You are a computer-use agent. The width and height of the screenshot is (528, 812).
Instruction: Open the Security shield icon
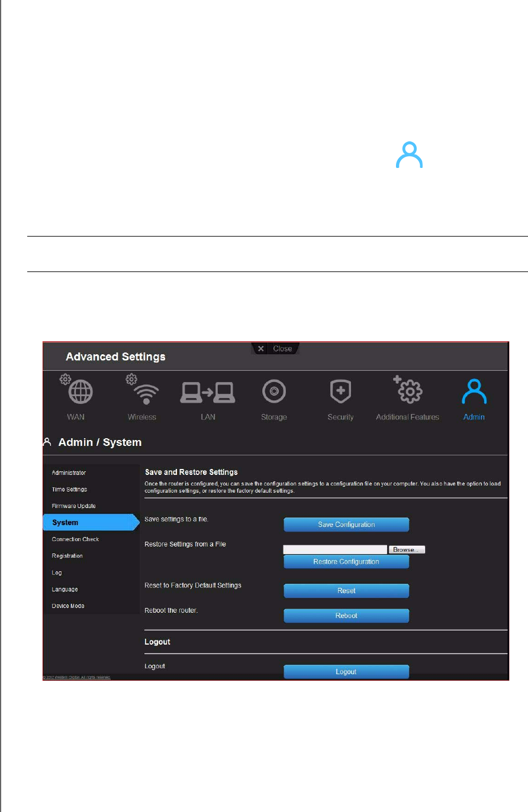pyautogui.click(x=340, y=391)
